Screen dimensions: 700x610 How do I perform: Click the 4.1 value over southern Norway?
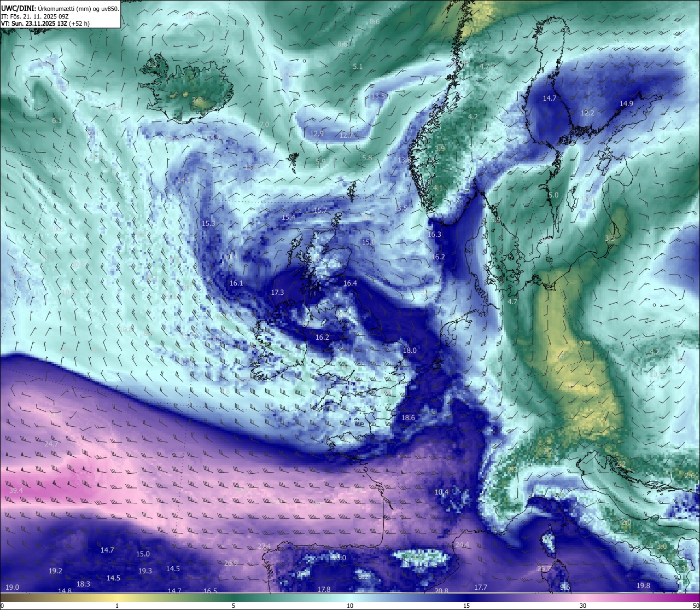pyautogui.click(x=438, y=188)
